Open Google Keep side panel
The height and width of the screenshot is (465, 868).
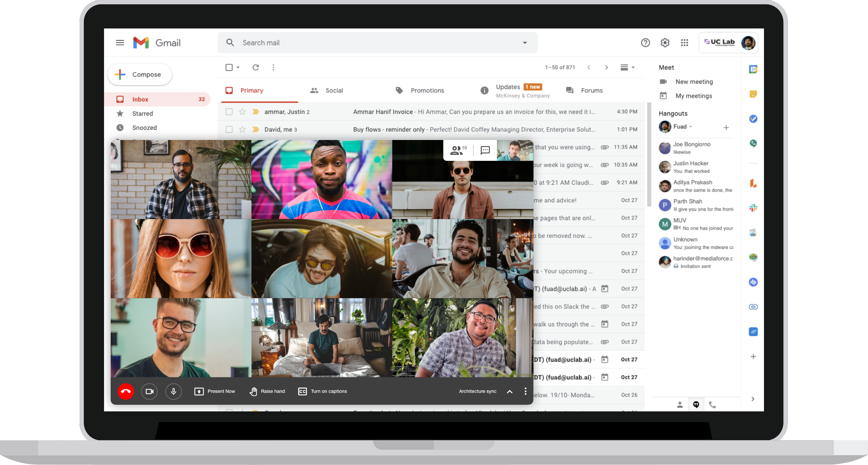[x=753, y=94]
